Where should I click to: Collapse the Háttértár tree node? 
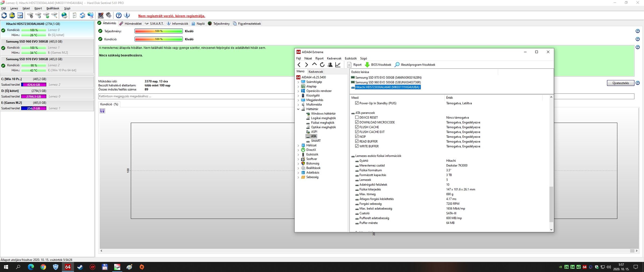click(298, 109)
